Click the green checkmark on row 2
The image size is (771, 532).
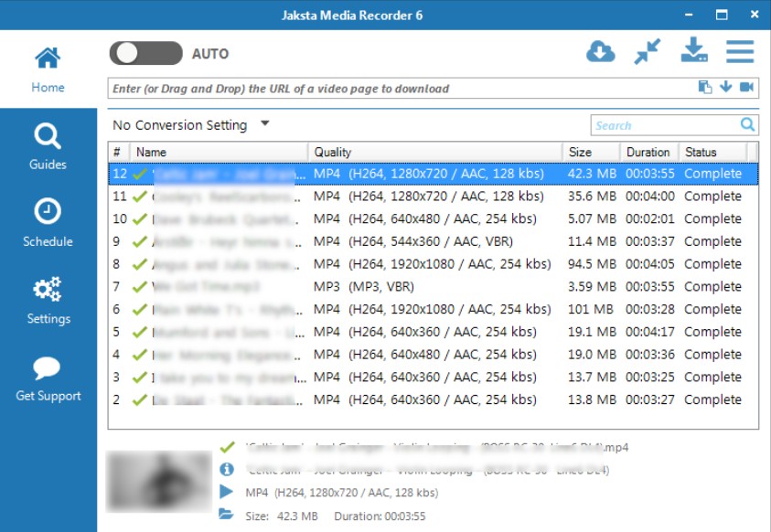pyautogui.click(x=140, y=399)
